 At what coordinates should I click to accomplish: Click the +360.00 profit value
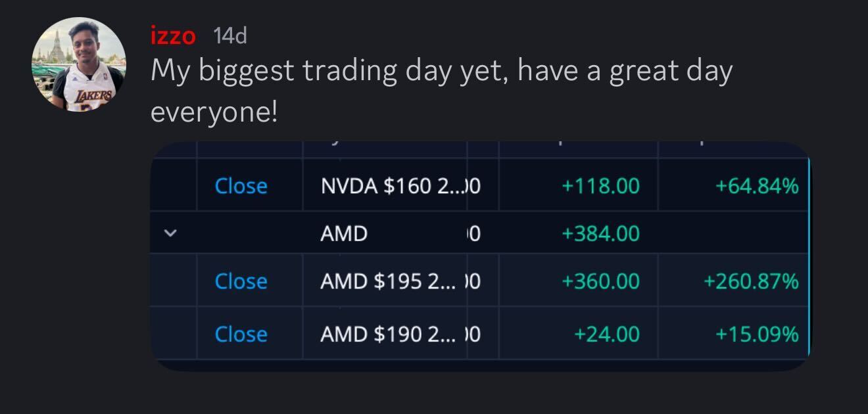600,281
